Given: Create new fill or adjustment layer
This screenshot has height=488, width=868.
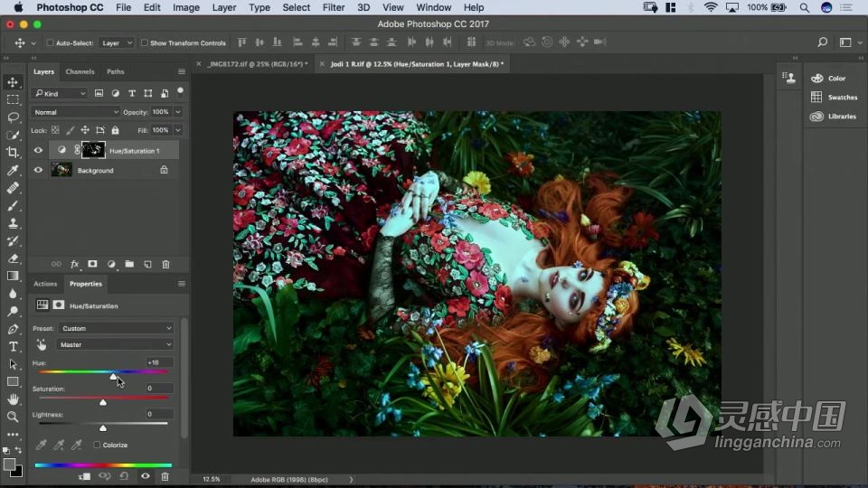Looking at the screenshot, I should point(110,265).
